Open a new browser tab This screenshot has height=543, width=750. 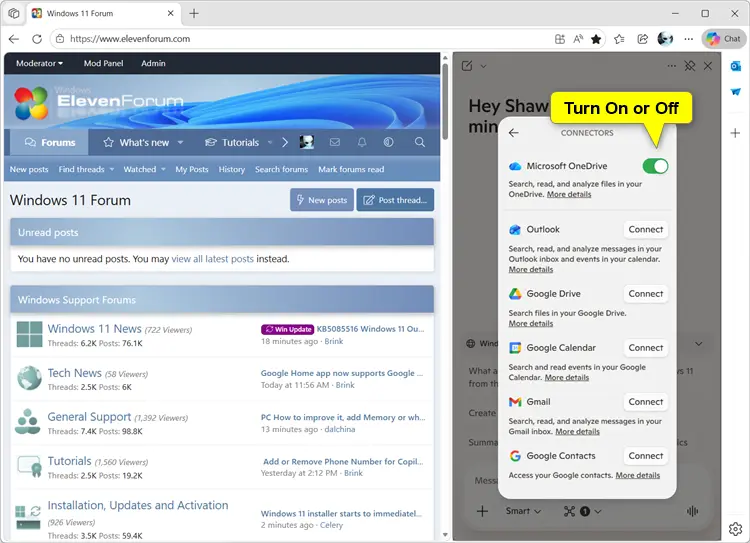pos(194,13)
